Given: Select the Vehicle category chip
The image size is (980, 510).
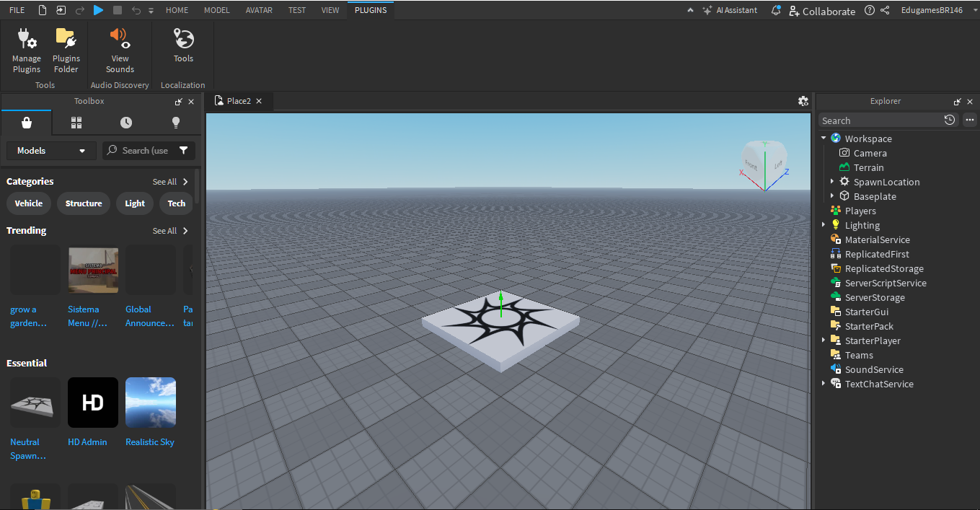Looking at the screenshot, I should pos(29,203).
